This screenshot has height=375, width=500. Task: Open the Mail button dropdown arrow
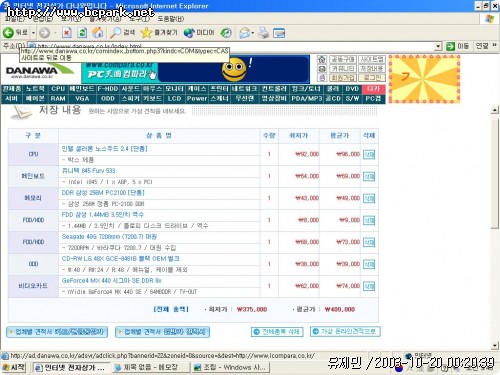253,33
